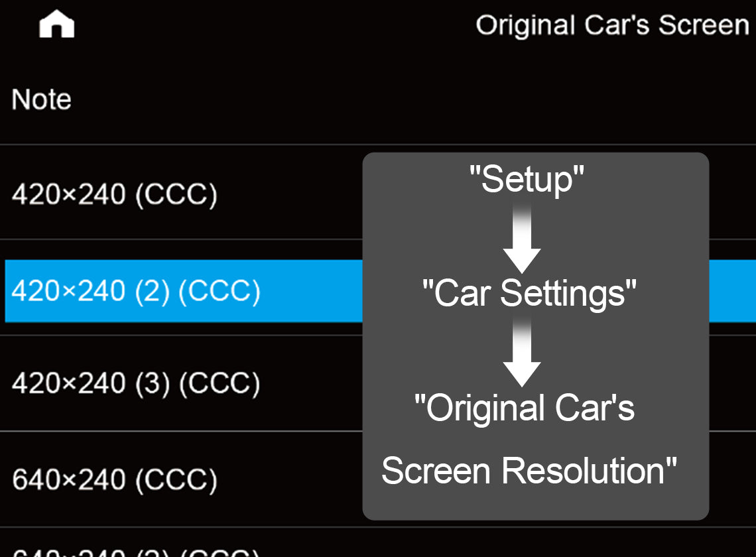Click blank area right of Note label

pyautogui.click(x=398, y=99)
